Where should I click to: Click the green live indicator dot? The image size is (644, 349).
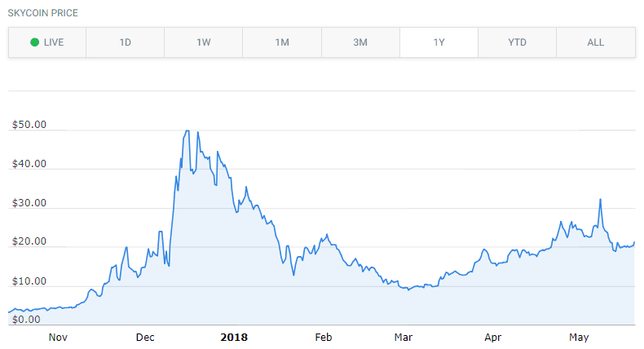[35, 42]
